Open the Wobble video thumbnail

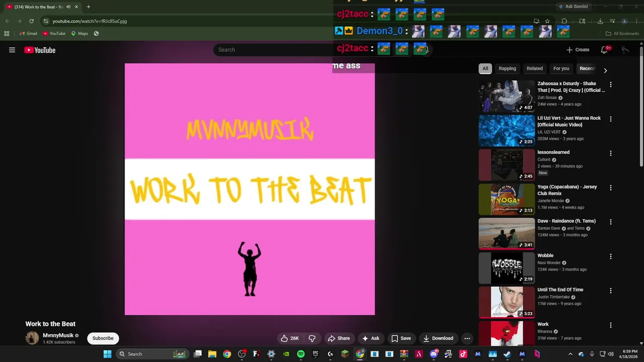coord(507,268)
